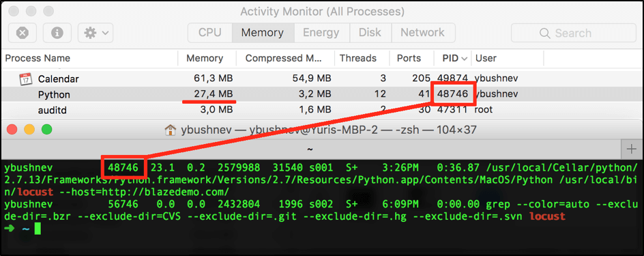
Task: Add a new Terminal tab with plus
Action: pyautogui.click(x=632, y=150)
